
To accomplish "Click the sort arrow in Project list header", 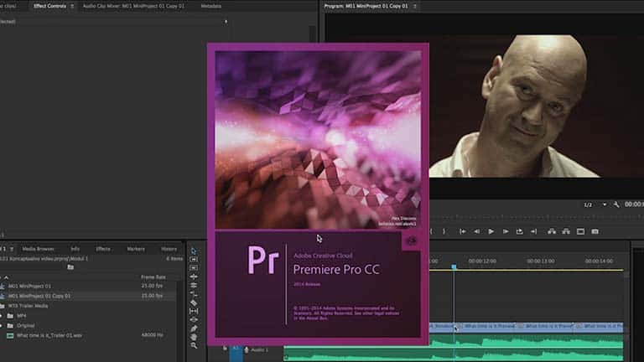I will [x=6, y=277].
